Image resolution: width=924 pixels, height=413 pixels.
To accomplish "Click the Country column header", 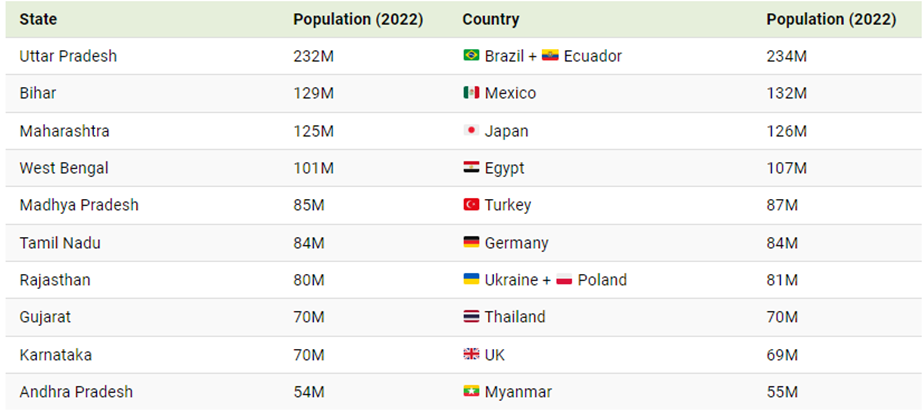I will 490,19.
